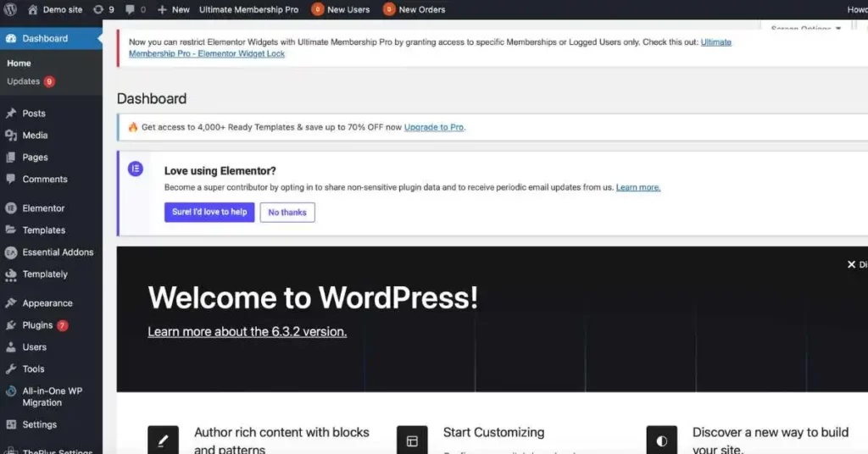This screenshot has height=454, width=868.
Task: Click the Posts pushpin icon
Action: (x=11, y=113)
